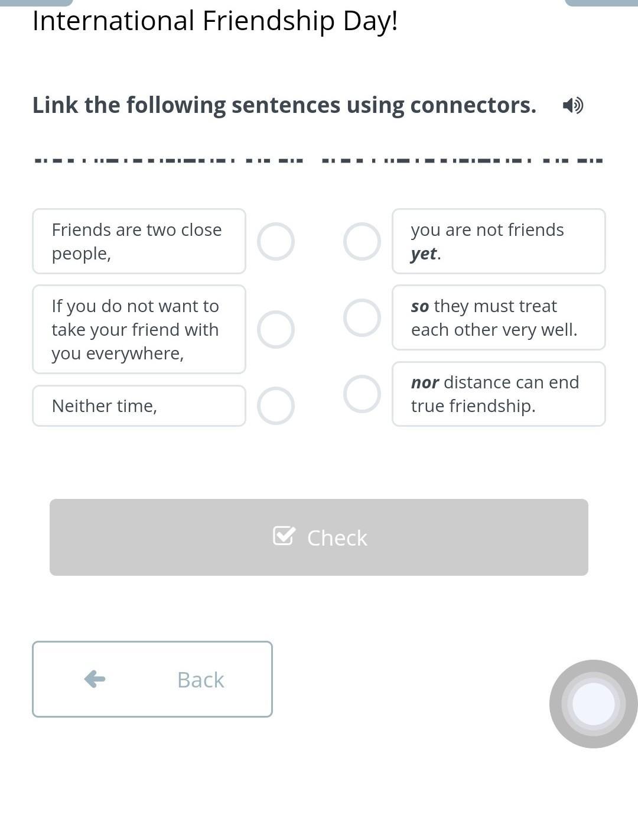Go back with the Back button
Image resolution: width=638 pixels, height=840 pixels.
point(152,679)
